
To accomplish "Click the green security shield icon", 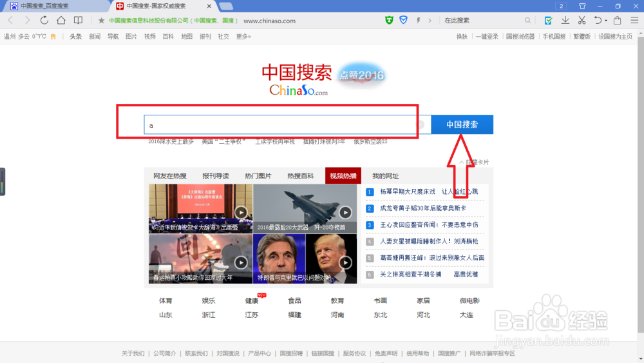I will coord(389,20).
